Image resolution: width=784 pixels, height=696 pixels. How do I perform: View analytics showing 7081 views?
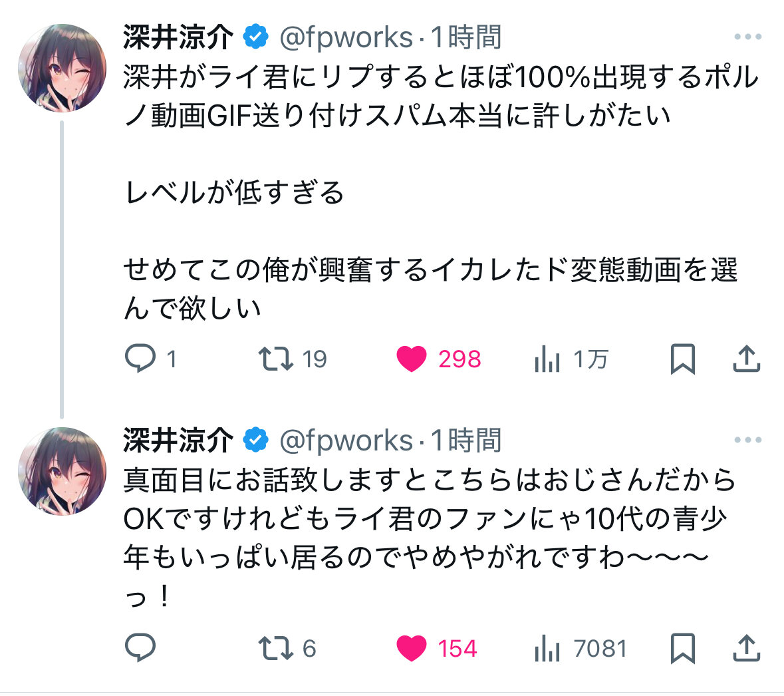(x=547, y=648)
